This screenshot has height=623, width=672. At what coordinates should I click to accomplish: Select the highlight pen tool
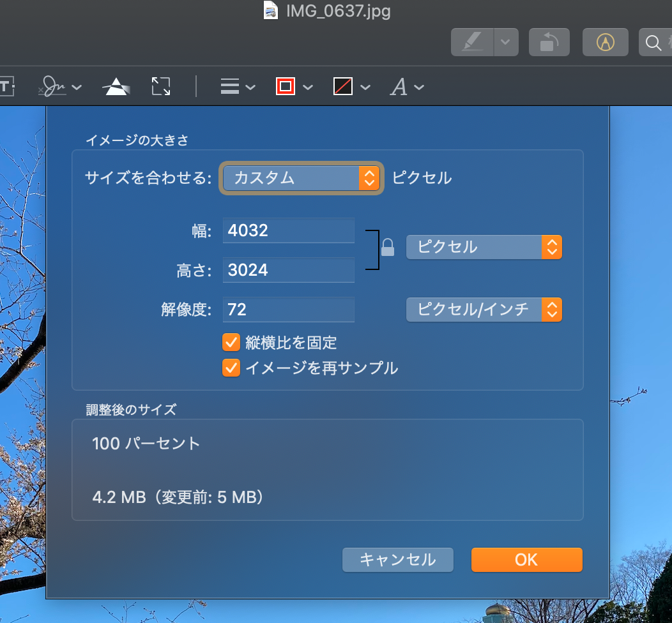point(472,42)
